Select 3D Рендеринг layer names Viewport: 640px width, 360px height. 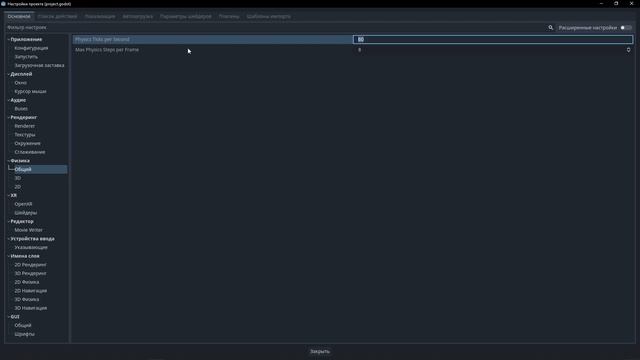pyautogui.click(x=30, y=273)
